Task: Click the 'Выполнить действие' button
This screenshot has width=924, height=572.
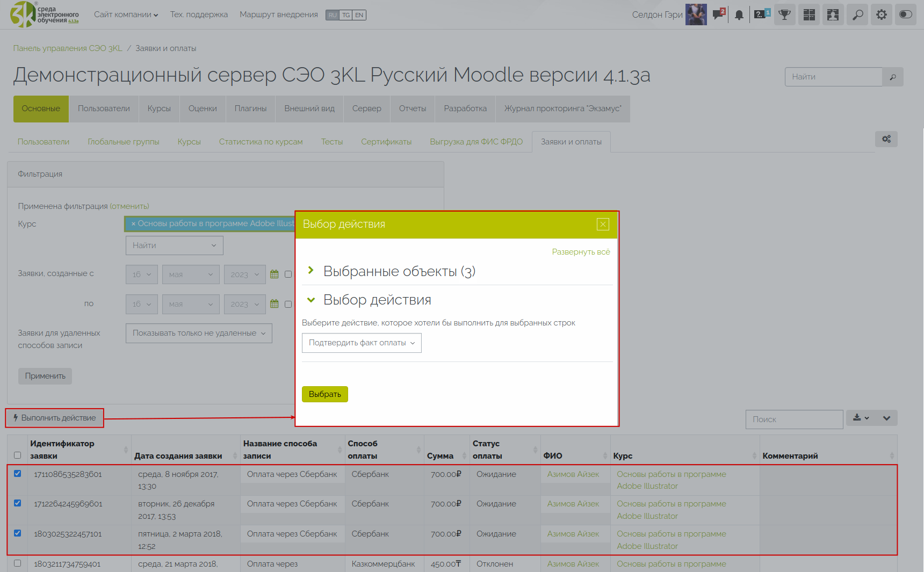Action: pos(55,418)
